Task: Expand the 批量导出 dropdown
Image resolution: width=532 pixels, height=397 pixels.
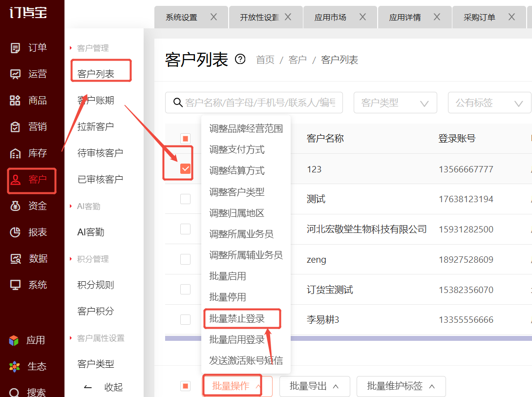Action: [x=315, y=386]
